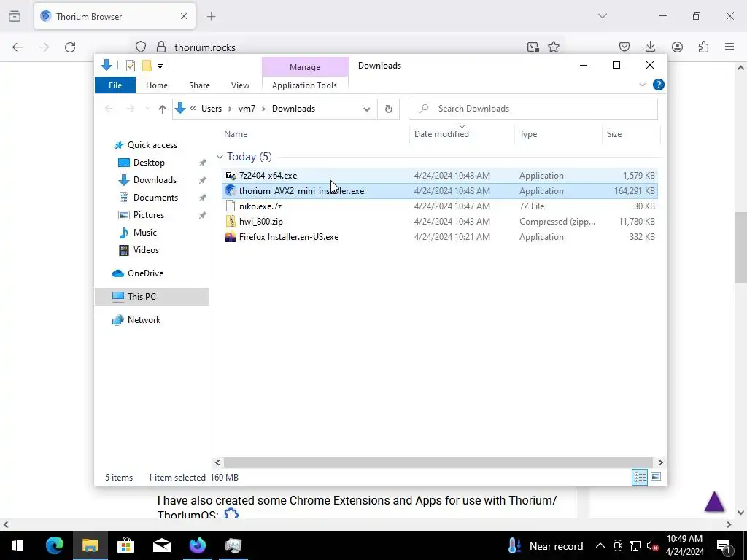This screenshot has width=747, height=560.
Task: Open the File ribbon tab
Action: coord(115,85)
